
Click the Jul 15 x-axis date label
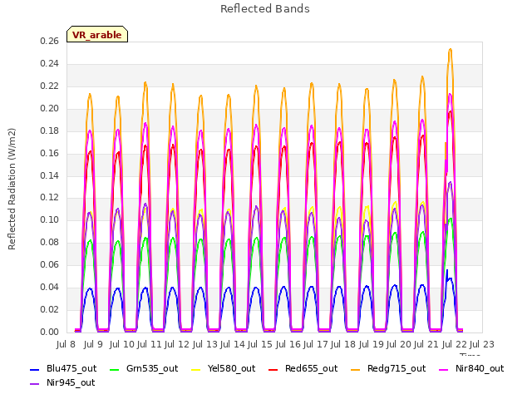(x=260, y=344)
